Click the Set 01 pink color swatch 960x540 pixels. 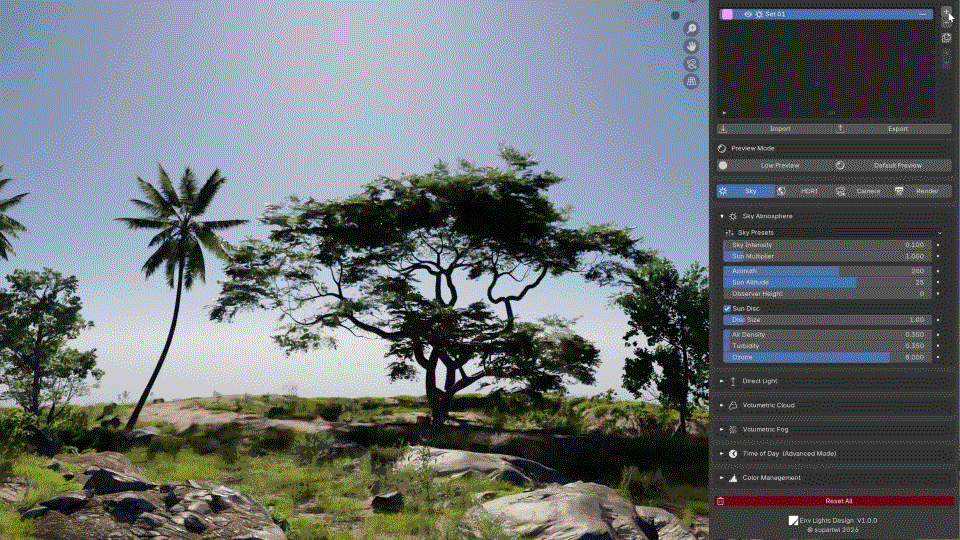(x=727, y=14)
